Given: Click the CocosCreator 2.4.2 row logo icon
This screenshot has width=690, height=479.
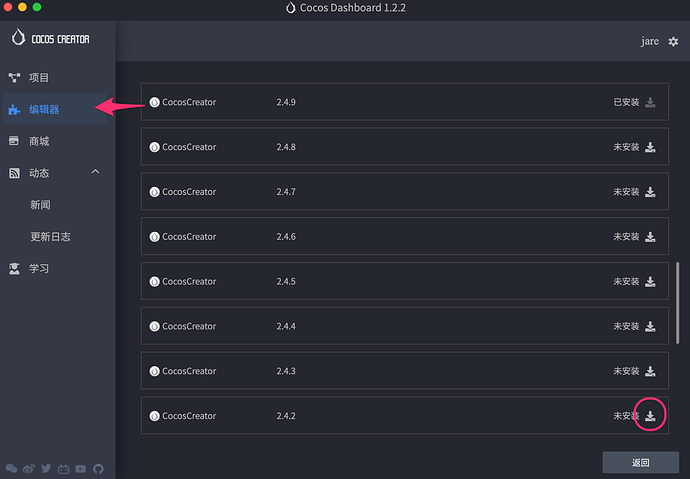Looking at the screenshot, I should (154, 416).
